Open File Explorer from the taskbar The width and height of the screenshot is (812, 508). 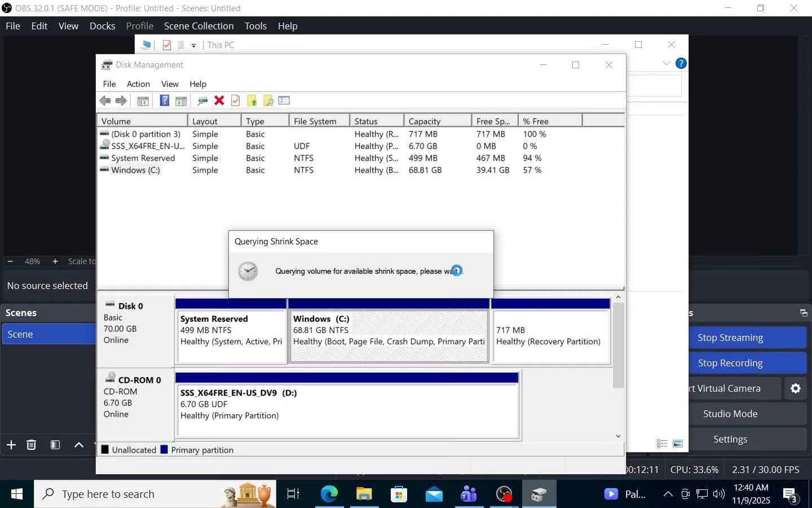tap(364, 494)
